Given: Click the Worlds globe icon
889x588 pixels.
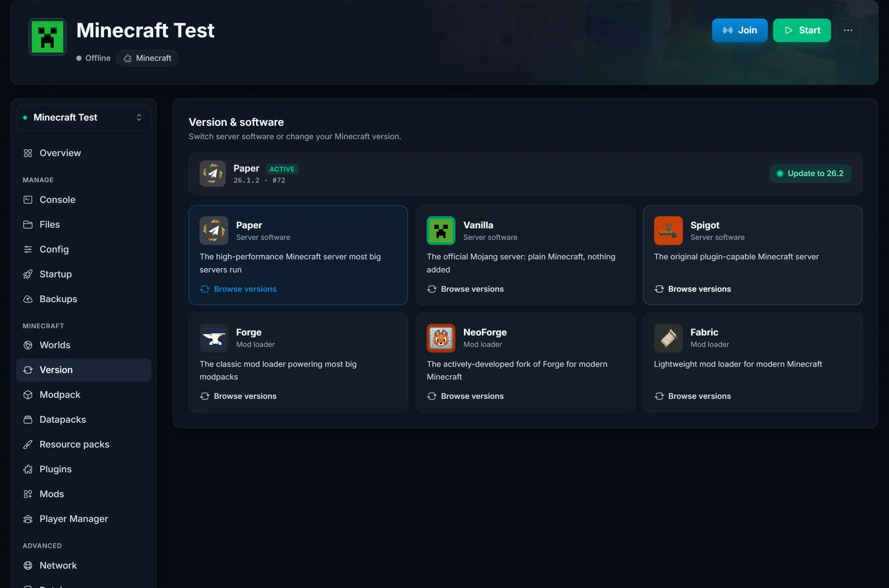Looking at the screenshot, I should (28, 345).
